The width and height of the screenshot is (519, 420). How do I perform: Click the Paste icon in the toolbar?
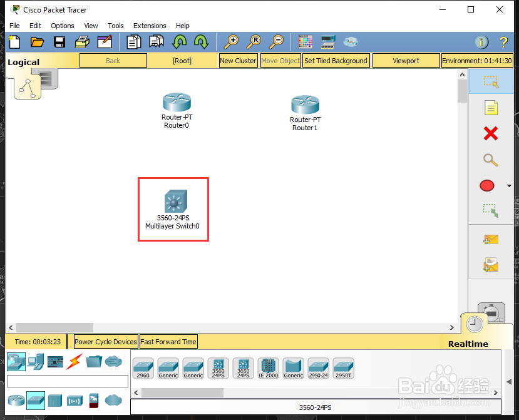coord(157,42)
